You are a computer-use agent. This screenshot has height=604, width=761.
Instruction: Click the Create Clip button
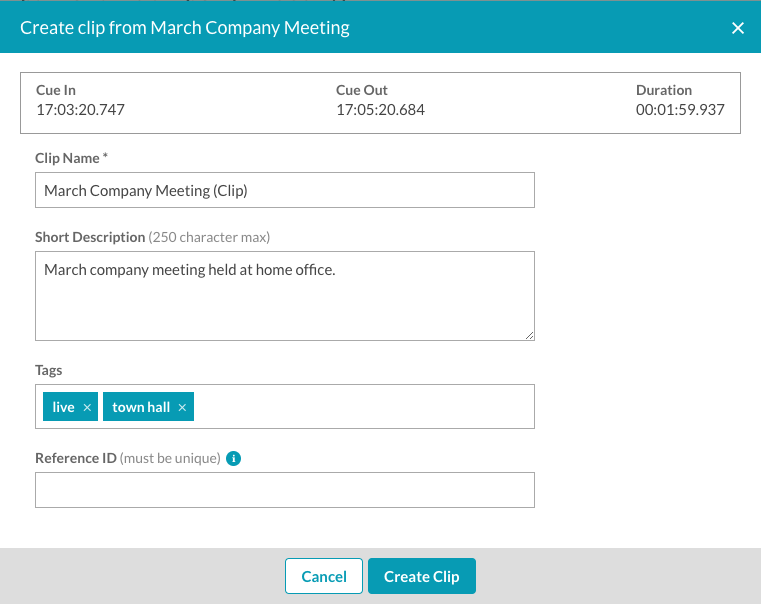point(422,576)
